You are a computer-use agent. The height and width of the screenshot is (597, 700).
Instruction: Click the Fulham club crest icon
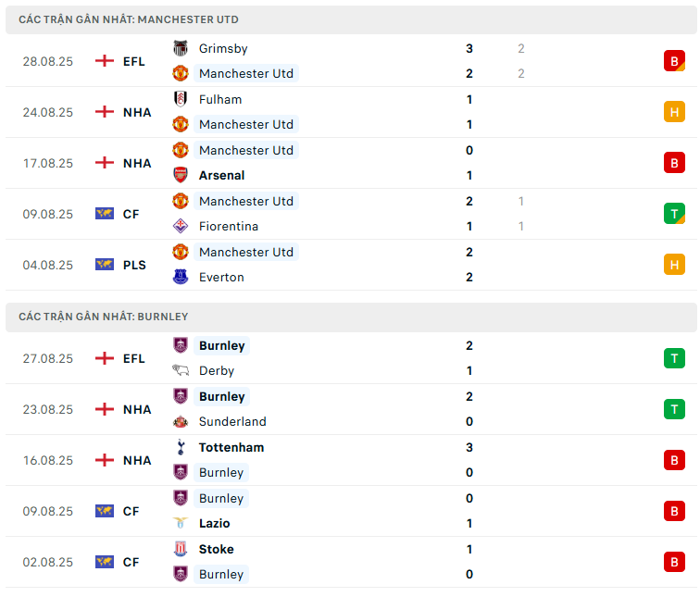(x=181, y=99)
